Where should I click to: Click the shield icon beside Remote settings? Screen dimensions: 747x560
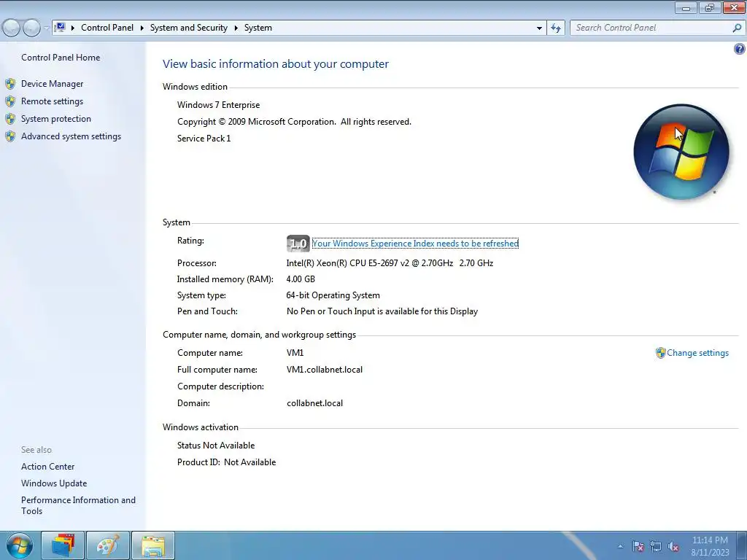tap(10, 101)
